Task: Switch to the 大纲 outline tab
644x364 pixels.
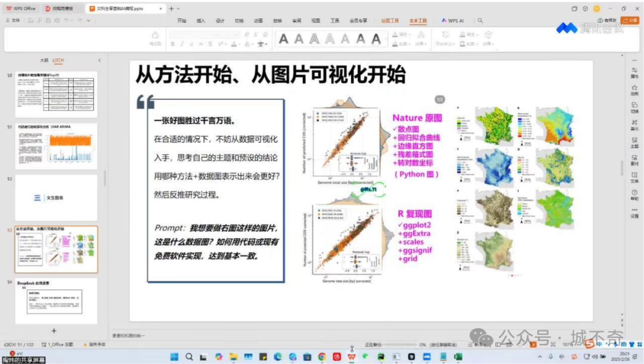Action: (x=44, y=60)
